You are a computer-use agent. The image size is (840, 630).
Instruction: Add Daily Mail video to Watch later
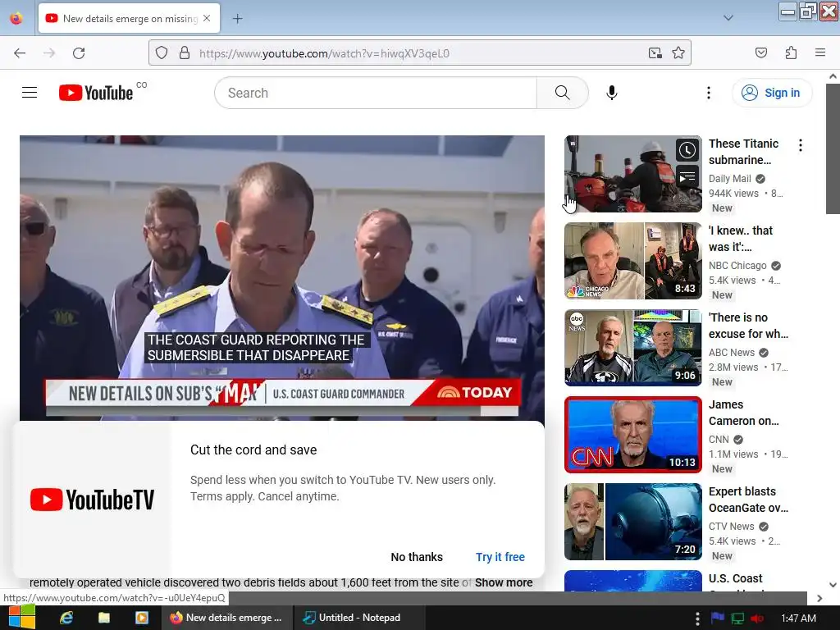click(687, 151)
